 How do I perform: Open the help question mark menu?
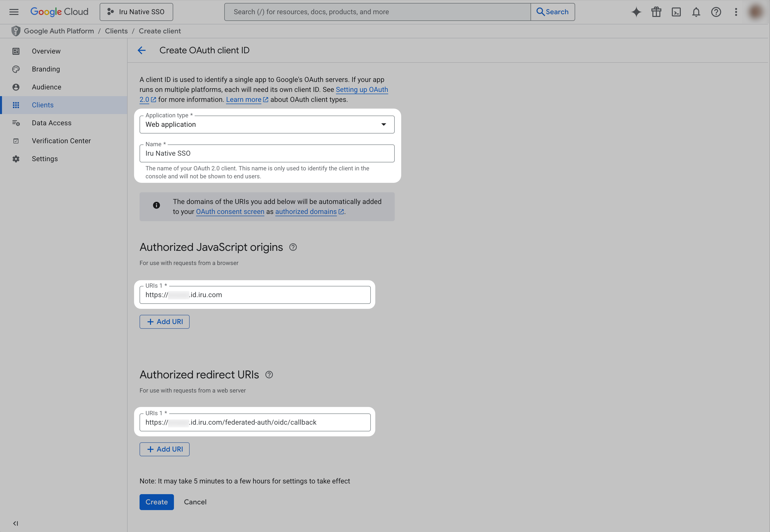pyautogui.click(x=716, y=12)
